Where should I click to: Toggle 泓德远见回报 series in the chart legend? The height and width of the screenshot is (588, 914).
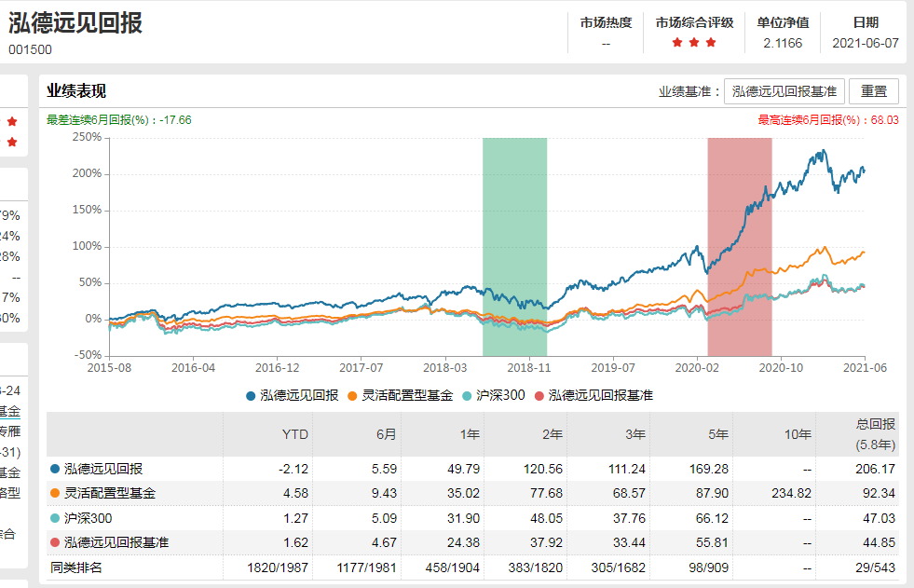point(292,395)
